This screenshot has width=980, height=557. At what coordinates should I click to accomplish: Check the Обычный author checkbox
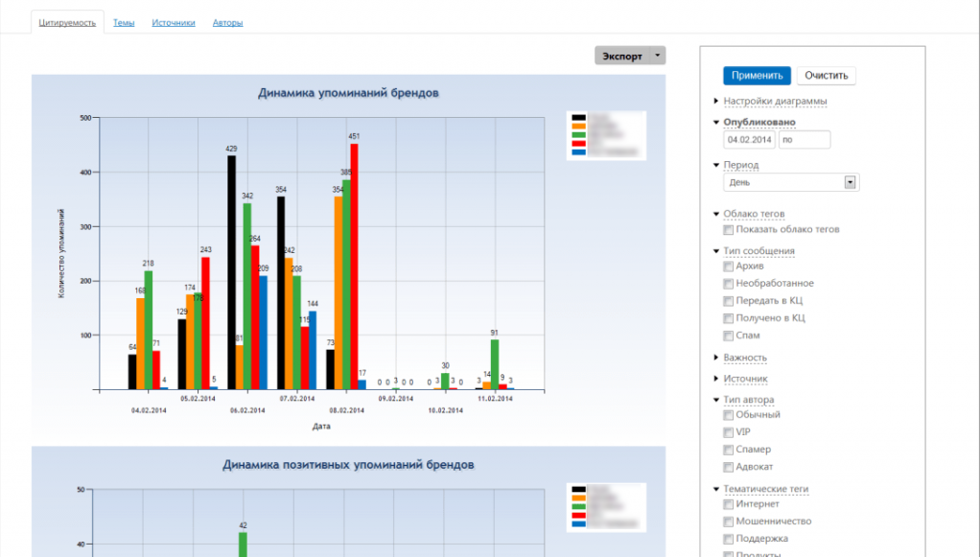click(728, 415)
